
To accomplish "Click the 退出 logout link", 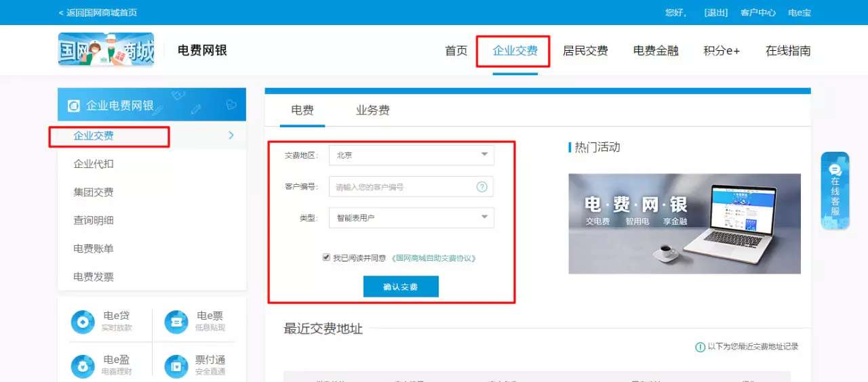I will (716, 13).
